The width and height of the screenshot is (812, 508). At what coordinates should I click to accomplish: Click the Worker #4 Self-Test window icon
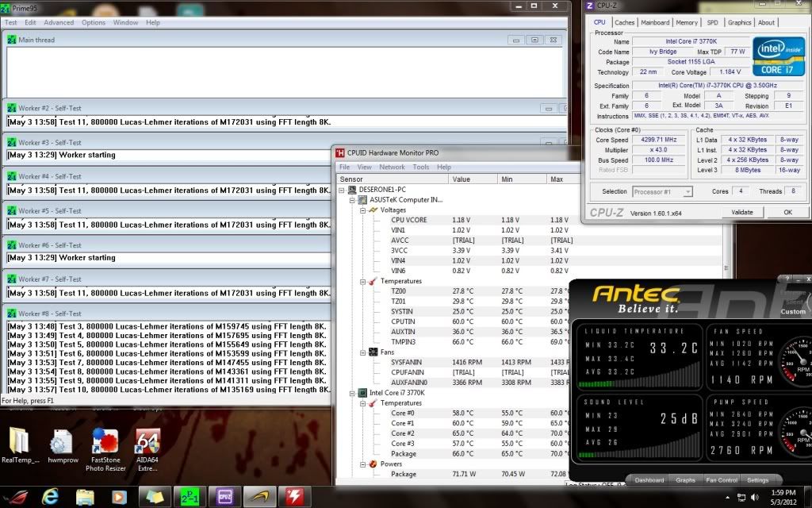tap(11, 176)
